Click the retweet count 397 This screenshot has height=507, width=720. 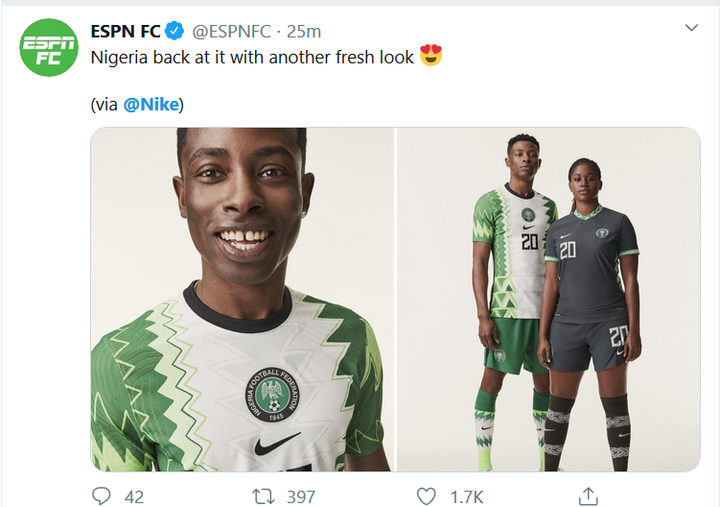(300, 496)
